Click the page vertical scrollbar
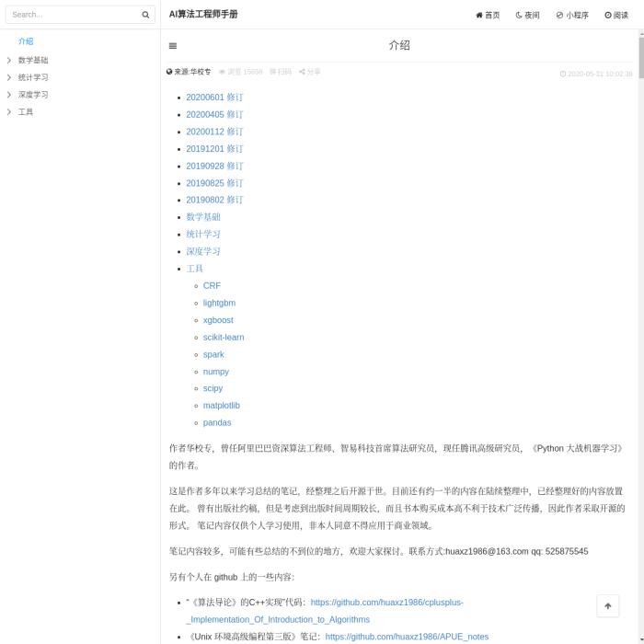Viewport: 644px width, 644px height. (x=640, y=276)
